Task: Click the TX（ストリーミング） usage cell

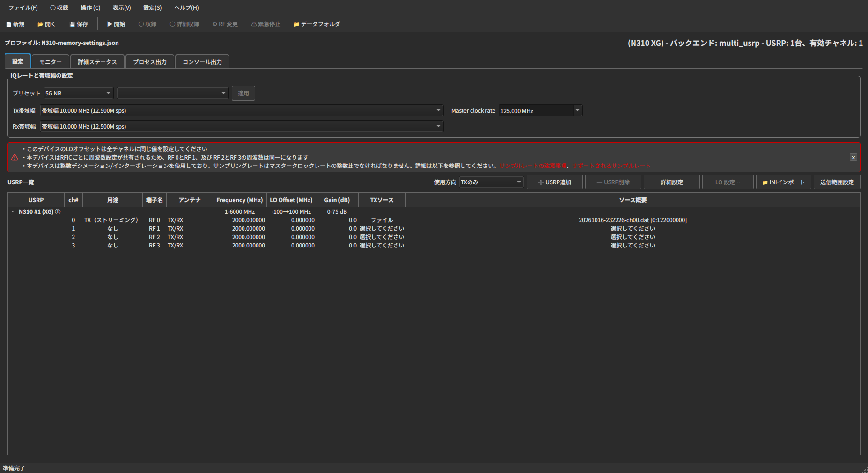Action: point(113,220)
